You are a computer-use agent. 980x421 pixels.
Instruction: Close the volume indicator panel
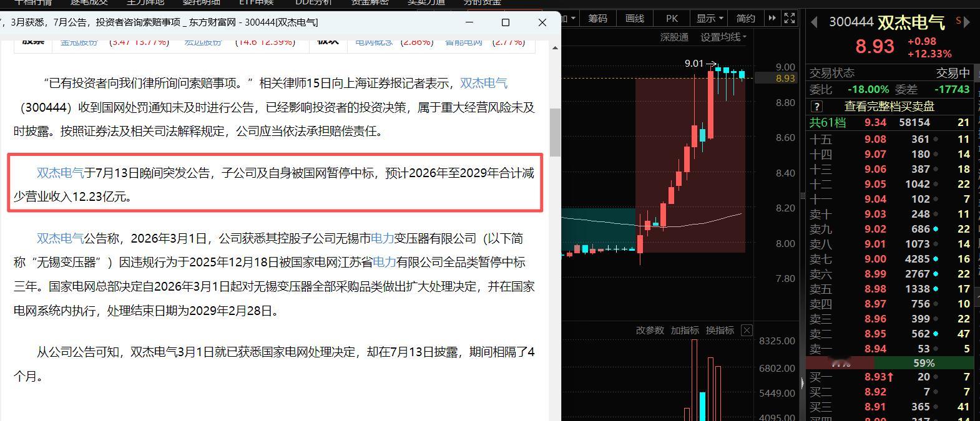(747, 331)
